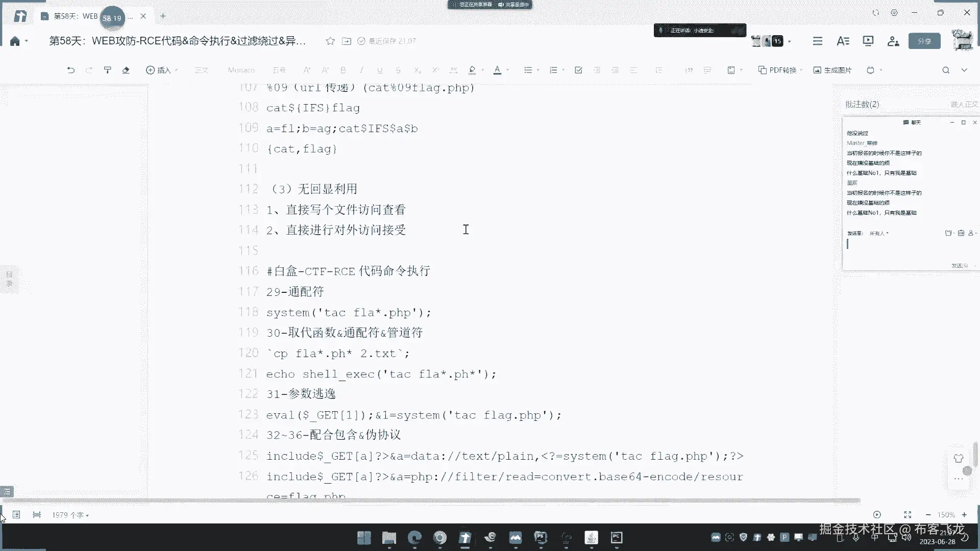980x551 pixels.
Task: Select the 第58天 WEB document tab
Action: click(77, 16)
